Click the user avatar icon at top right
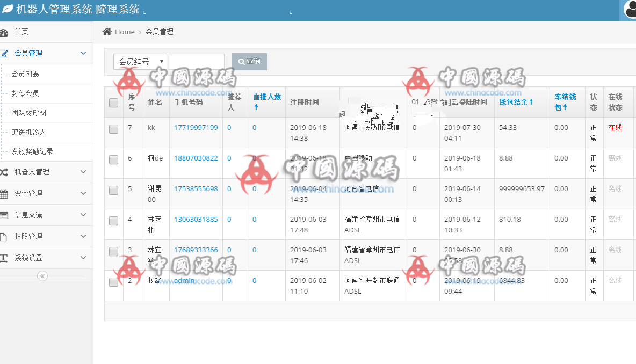The image size is (636, 364). pos(630,10)
